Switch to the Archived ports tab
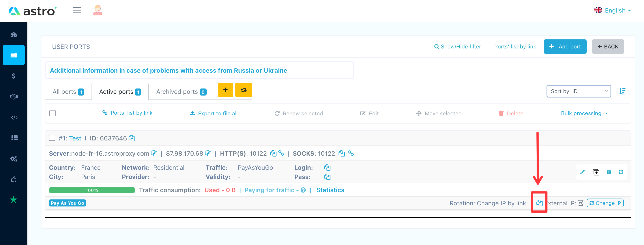644x245 pixels. (181, 92)
